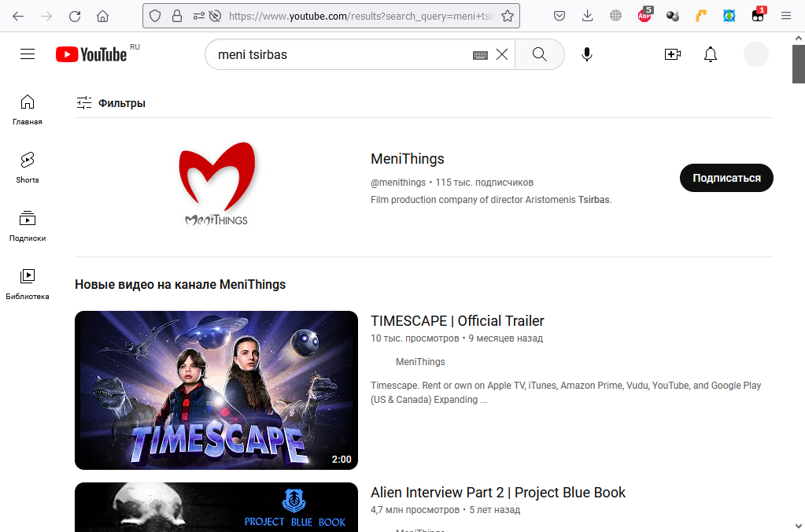Image resolution: width=805 pixels, height=532 pixels.
Task: Open the Adblock Plus extension
Action: pyautogui.click(x=644, y=14)
